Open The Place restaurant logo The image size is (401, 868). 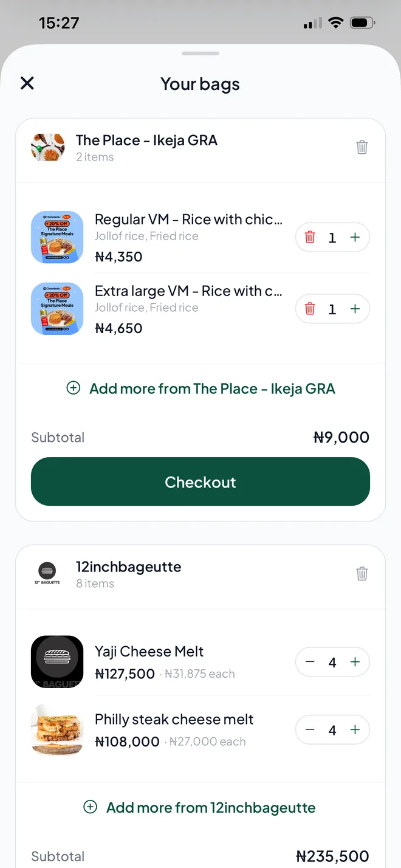click(47, 147)
